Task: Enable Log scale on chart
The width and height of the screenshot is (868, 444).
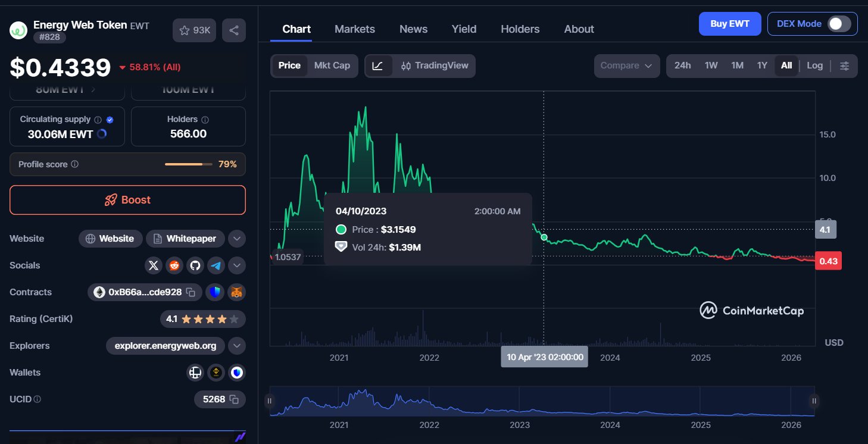Action: point(814,65)
